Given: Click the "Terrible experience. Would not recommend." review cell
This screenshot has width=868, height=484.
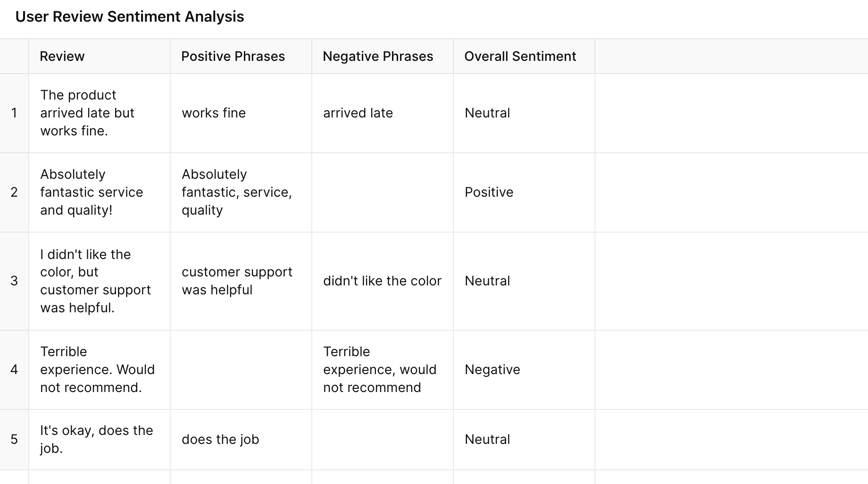Looking at the screenshot, I should click(x=97, y=370).
